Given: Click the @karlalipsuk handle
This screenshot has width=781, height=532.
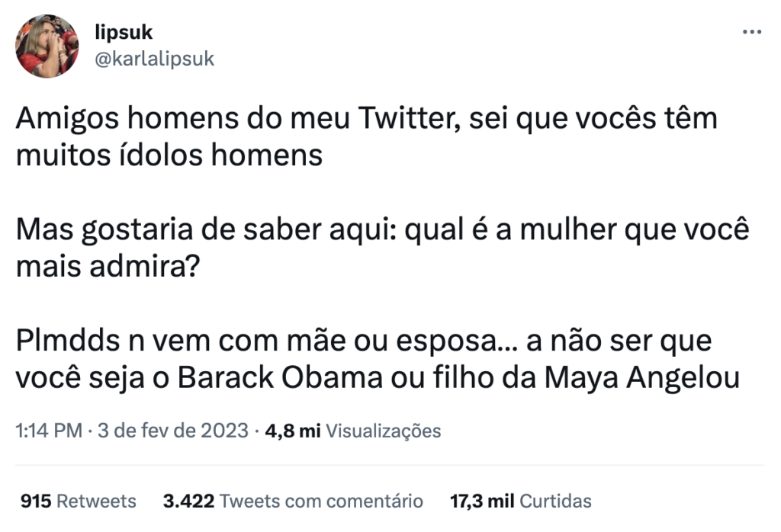Looking at the screenshot, I should (x=154, y=59).
